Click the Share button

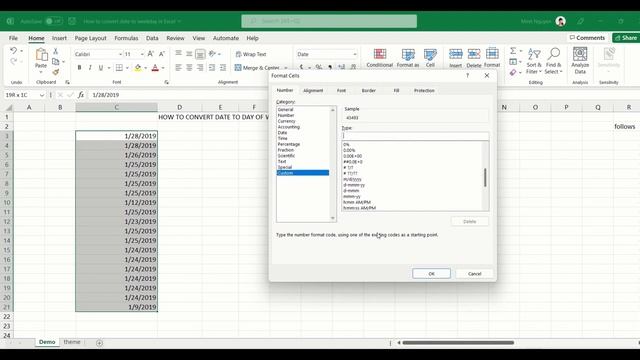[626, 38]
